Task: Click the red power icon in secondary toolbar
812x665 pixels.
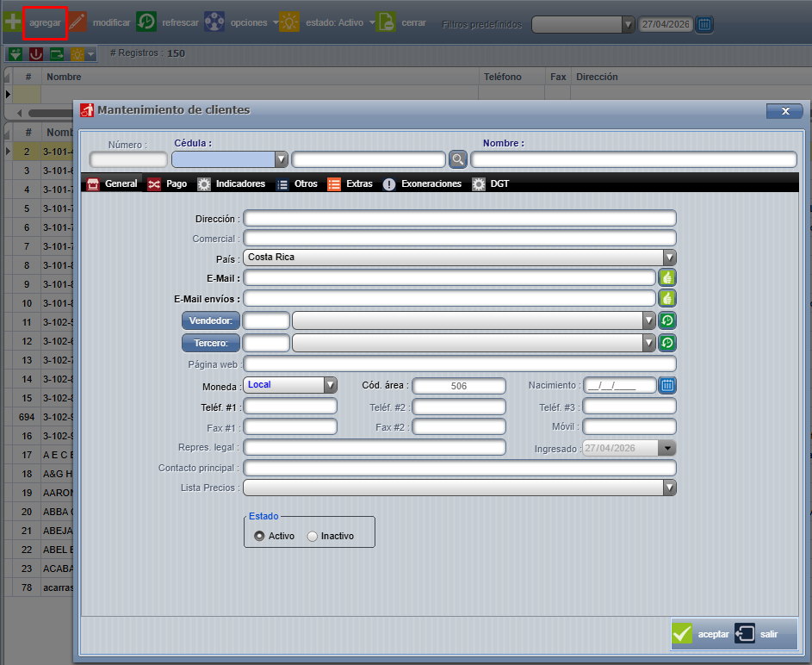Action: 36,54
